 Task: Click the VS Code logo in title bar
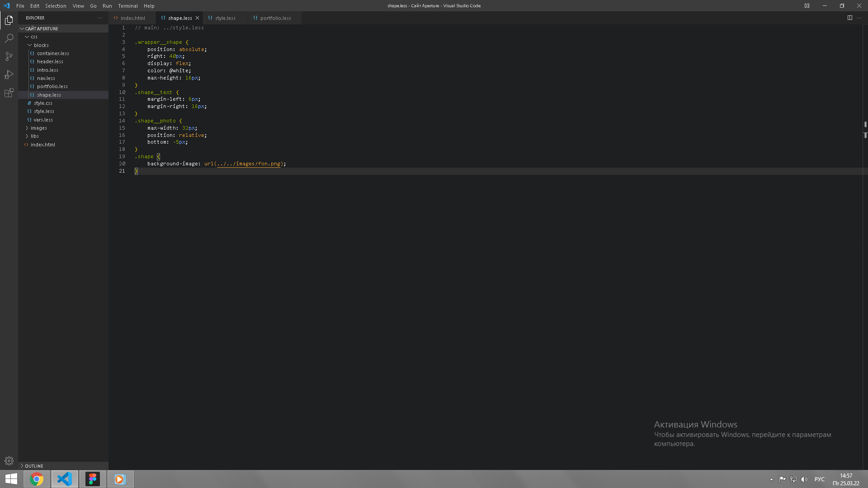(6, 6)
